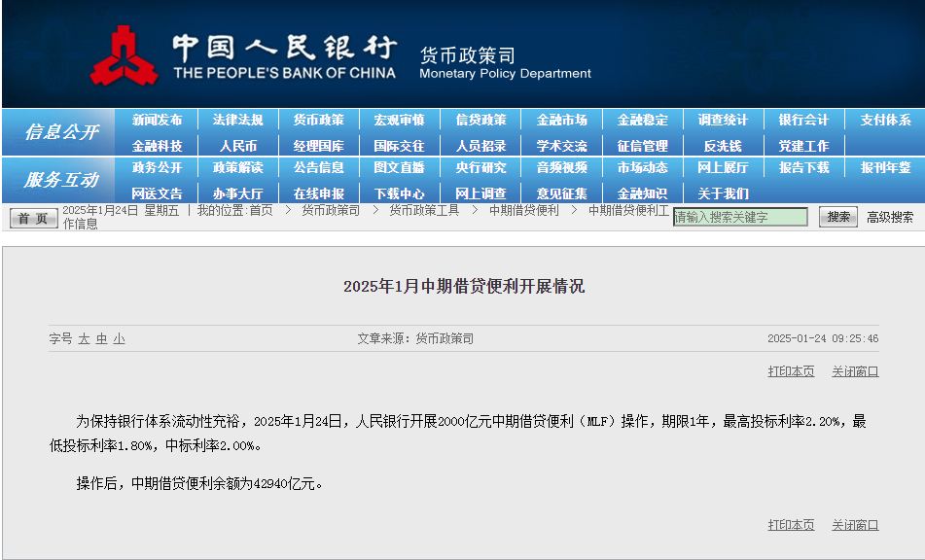The width and height of the screenshot is (925, 560).
Task: Click the bottom 打印本页 print link
Action: click(791, 525)
